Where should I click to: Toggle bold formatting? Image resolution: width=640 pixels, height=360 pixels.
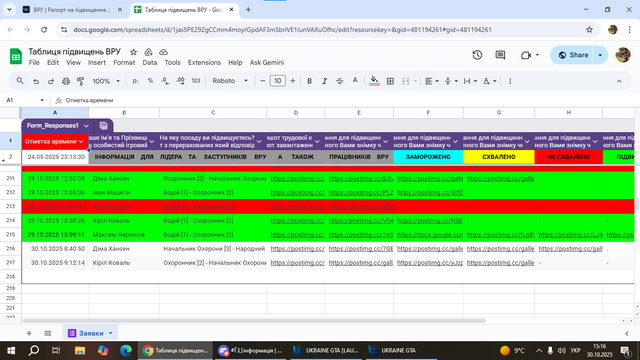[x=309, y=81]
